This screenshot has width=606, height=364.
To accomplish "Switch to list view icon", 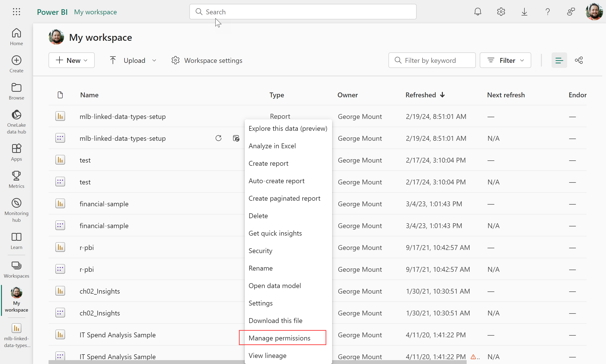I will pyautogui.click(x=559, y=60).
